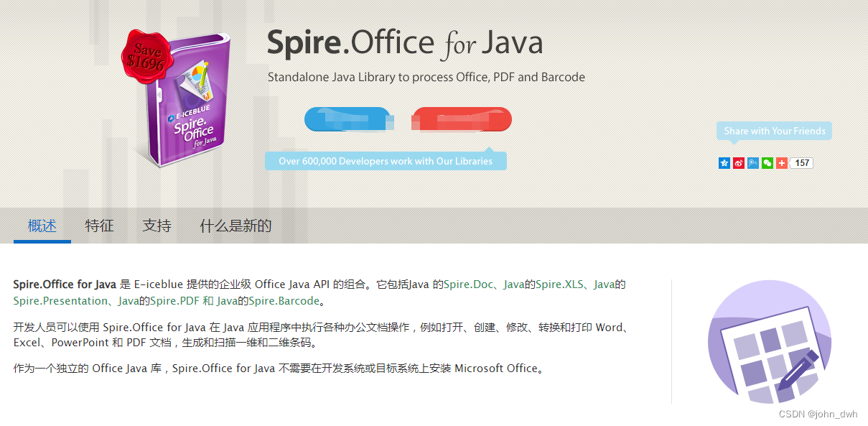868x426 pixels.
Task: Switch to the 支持 tab
Action: pos(156,225)
